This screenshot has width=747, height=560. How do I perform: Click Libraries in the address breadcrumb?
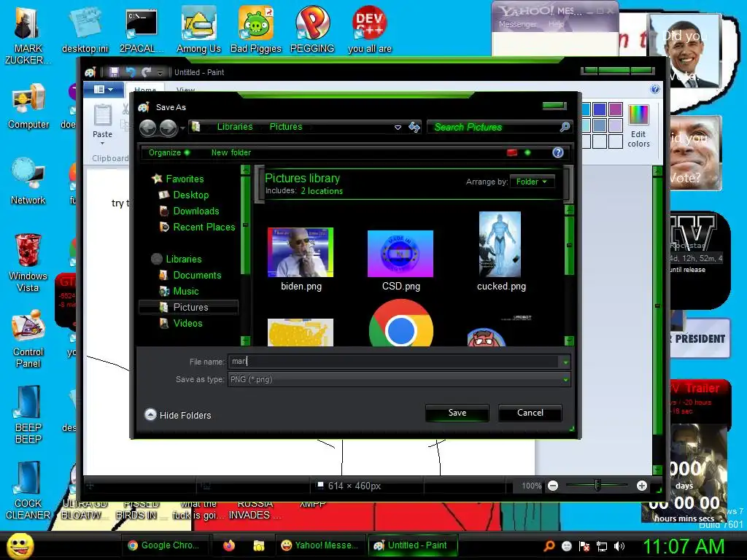(235, 127)
